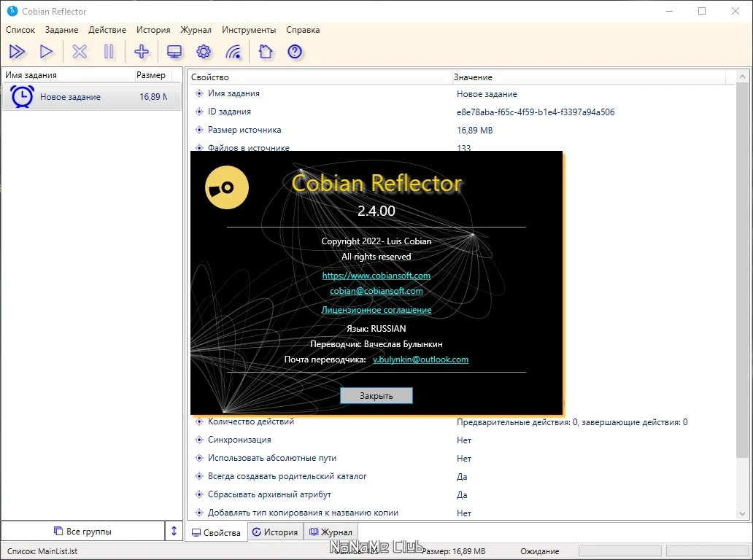Screen dimensions: 753x560
Task: Click the yellow Cobian logo in About dialog
Action: click(227, 187)
